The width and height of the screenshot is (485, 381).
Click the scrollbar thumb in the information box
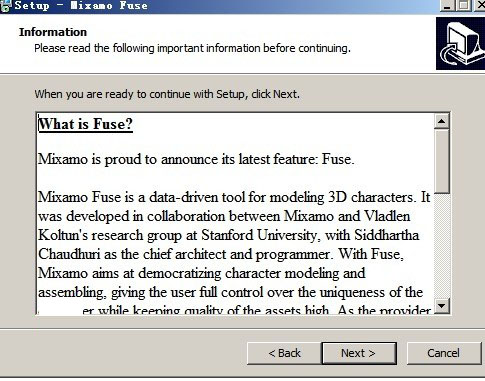tap(442, 161)
